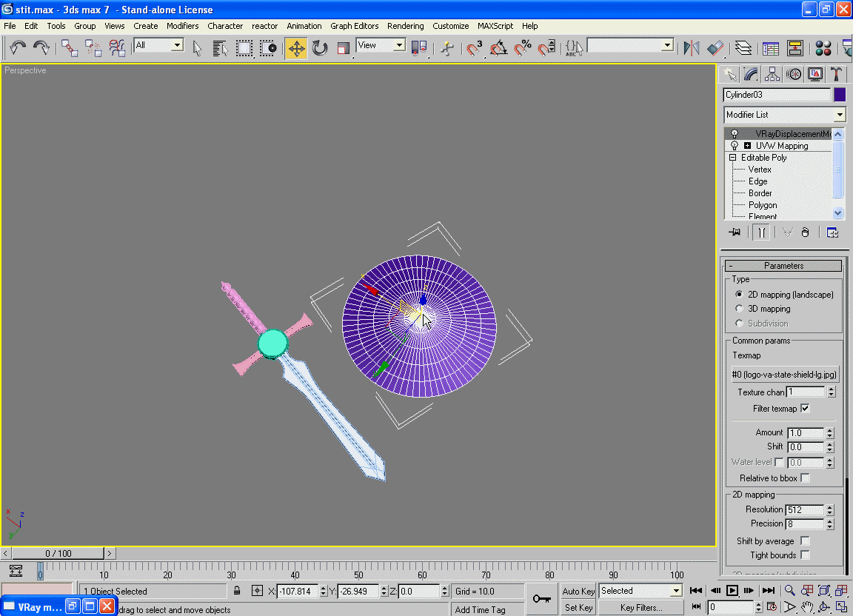The image size is (853, 616).
Task: Toggle the Angle Snap icon
Action: (x=499, y=48)
